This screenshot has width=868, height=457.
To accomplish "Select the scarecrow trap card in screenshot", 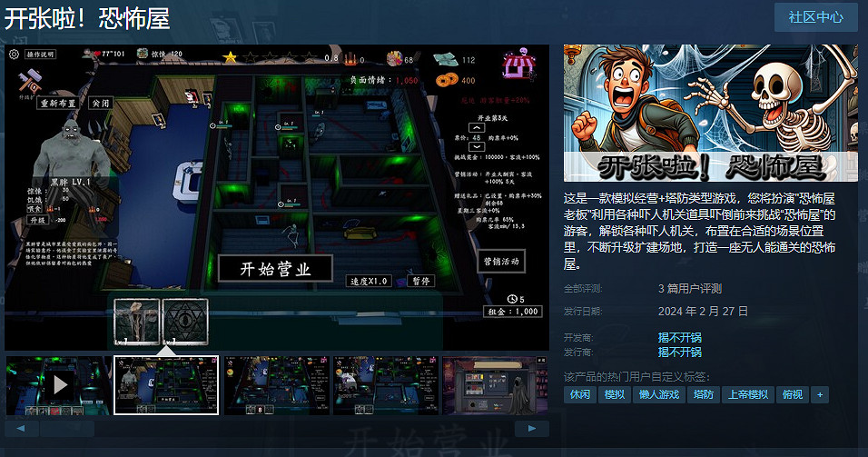I will (137, 322).
